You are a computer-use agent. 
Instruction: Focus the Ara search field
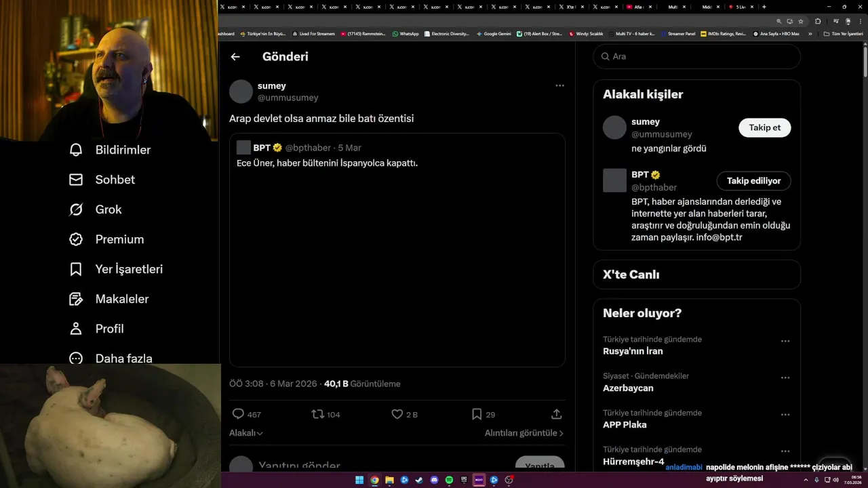(x=697, y=57)
